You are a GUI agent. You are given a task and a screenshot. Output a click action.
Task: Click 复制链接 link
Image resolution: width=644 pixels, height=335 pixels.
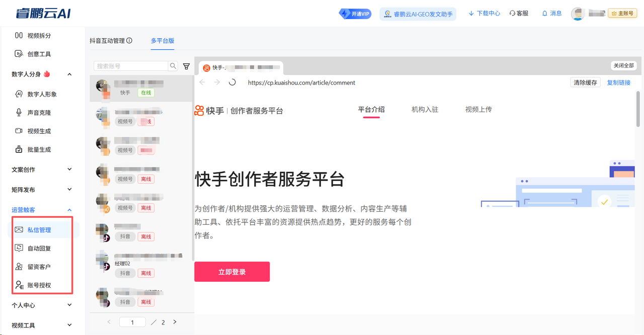(619, 82)
